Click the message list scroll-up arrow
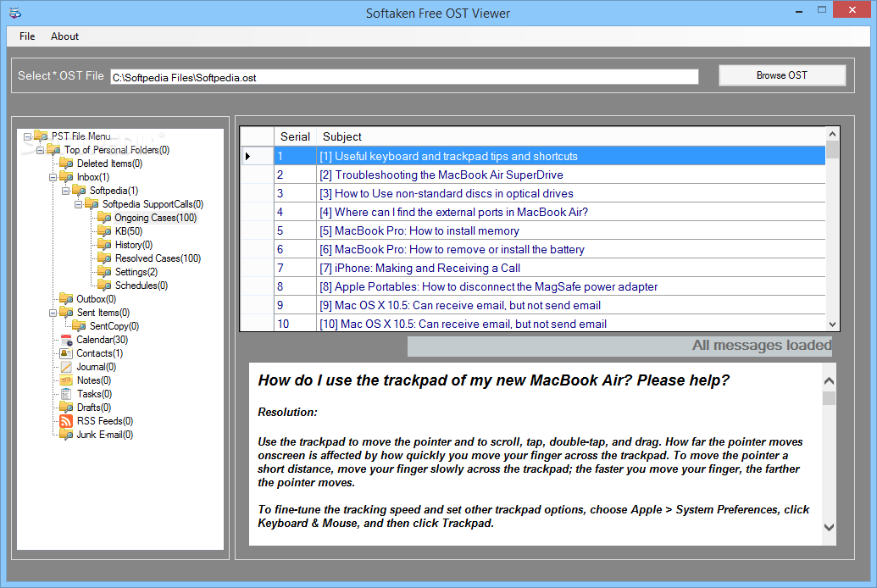 [x=832, y=134]
